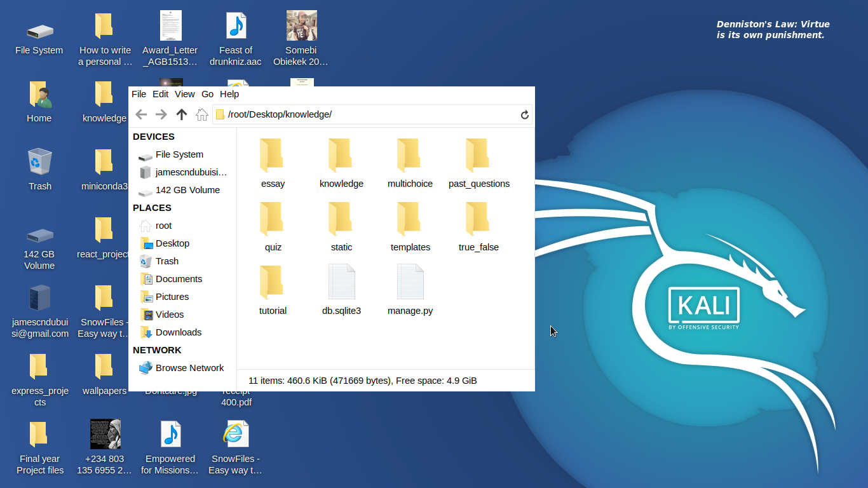The height and width of the screenshot is (488, 868).
Task: Select the manage.py file
Action: [x=410, y=290]
